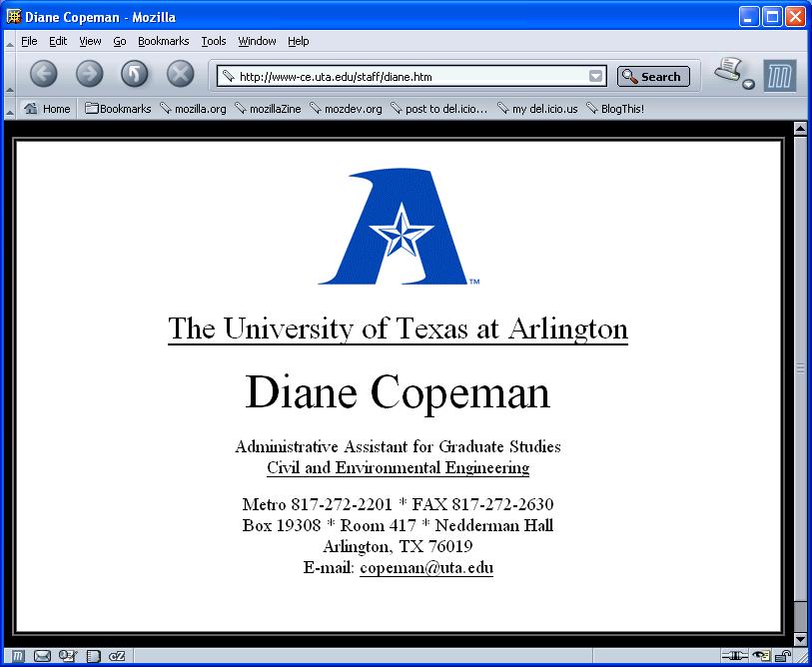
Task: Click the copeman@uta.edu email link
Action: (x=426, y=567)
